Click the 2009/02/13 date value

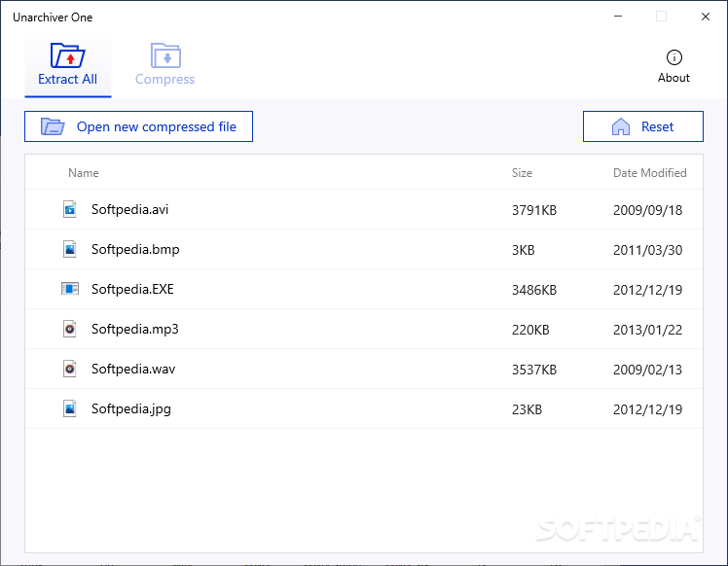[x=647, y=370]
